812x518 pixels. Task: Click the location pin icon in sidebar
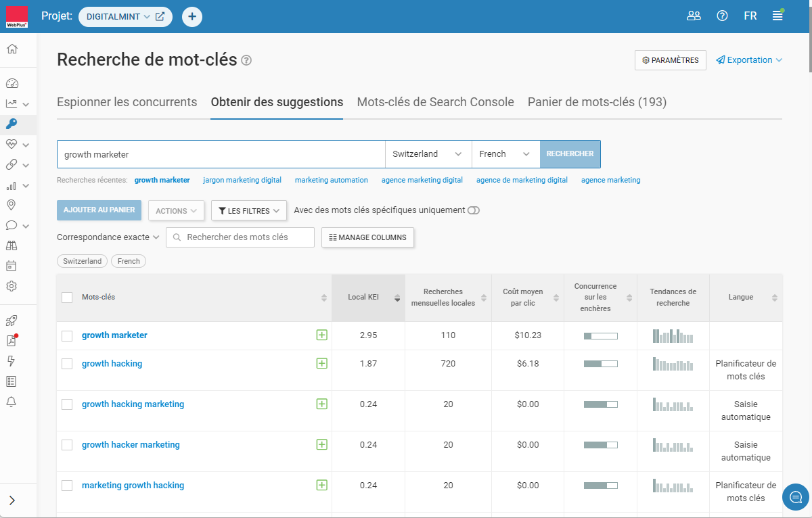click(x=12, y=205)
